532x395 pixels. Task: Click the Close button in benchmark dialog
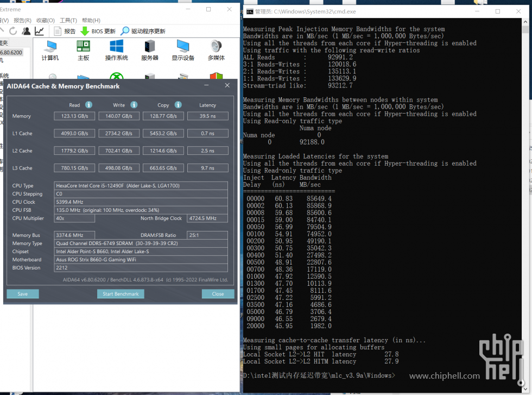[x=218, y=294]
